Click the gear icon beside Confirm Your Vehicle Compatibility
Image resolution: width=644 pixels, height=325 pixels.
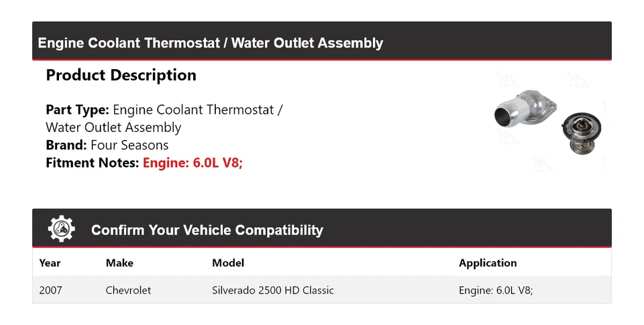(61, 229)
